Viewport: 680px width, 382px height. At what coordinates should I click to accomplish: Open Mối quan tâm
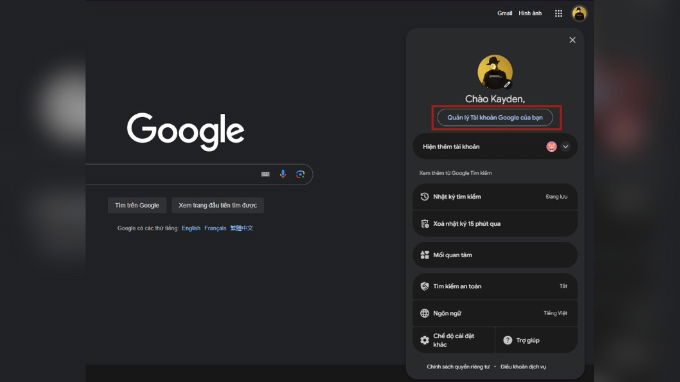coord(495,255)
